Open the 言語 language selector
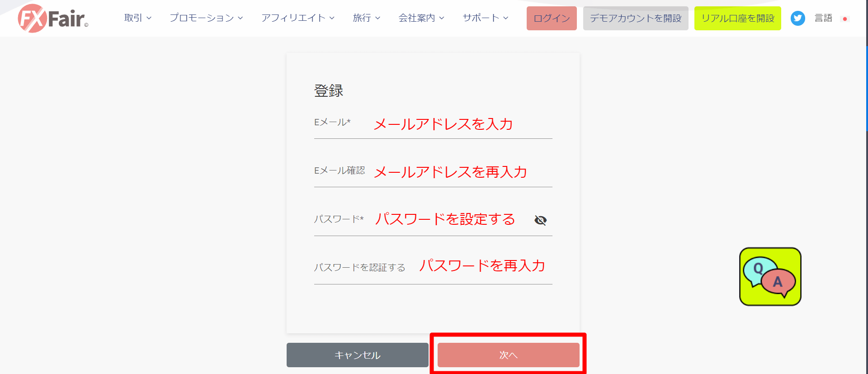868x374 pixels. (x=824, y=18)
